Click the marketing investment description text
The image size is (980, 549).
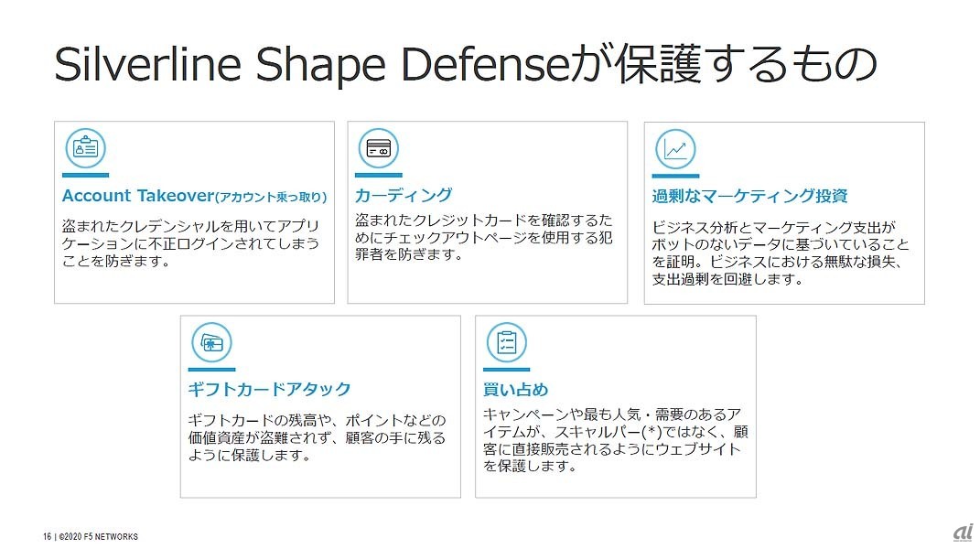tap(781, 253)
